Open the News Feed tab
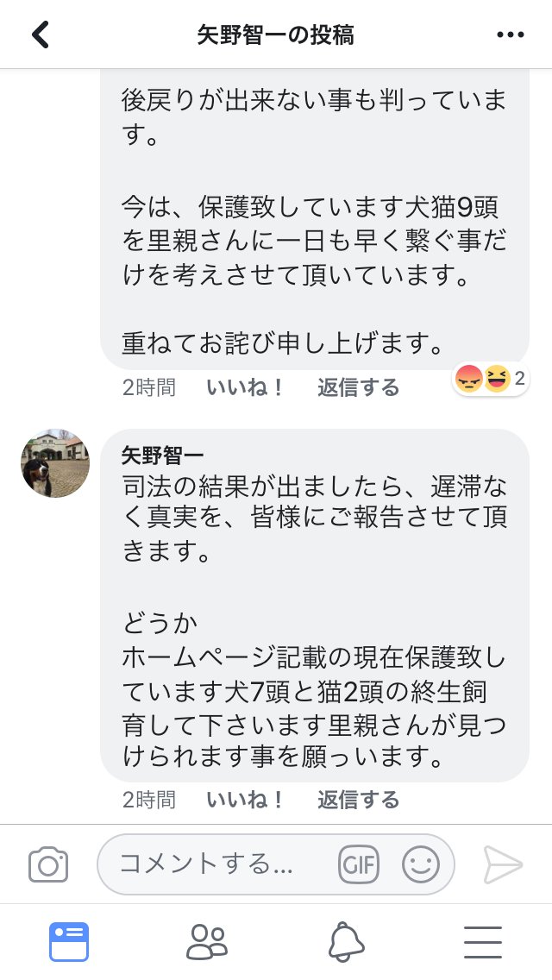Screen dimensions: 552x980 pyautogui.click(x=69, y=941)
